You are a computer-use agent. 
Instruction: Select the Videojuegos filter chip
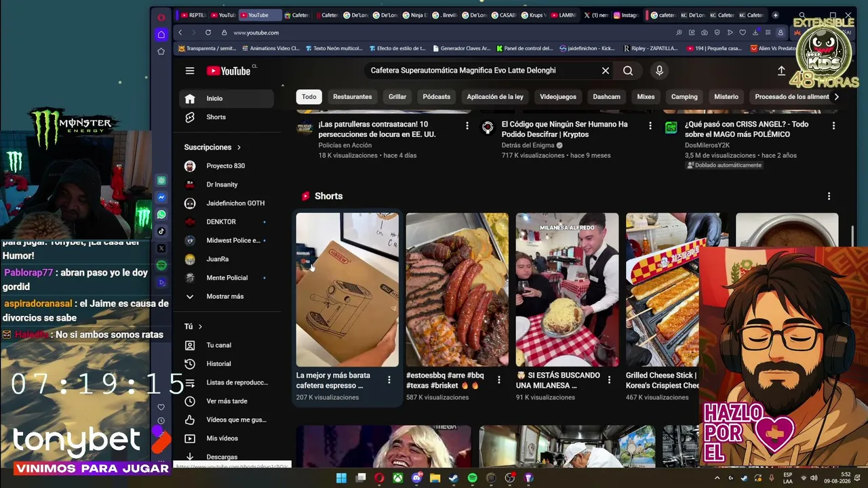[558, 97]
